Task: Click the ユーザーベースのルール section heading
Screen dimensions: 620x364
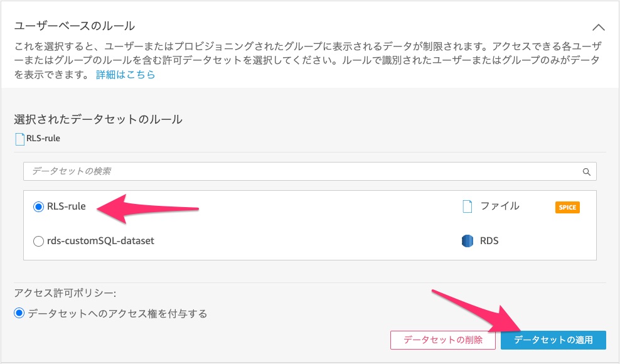Action: pyautogui.click(x=75, y=26)
